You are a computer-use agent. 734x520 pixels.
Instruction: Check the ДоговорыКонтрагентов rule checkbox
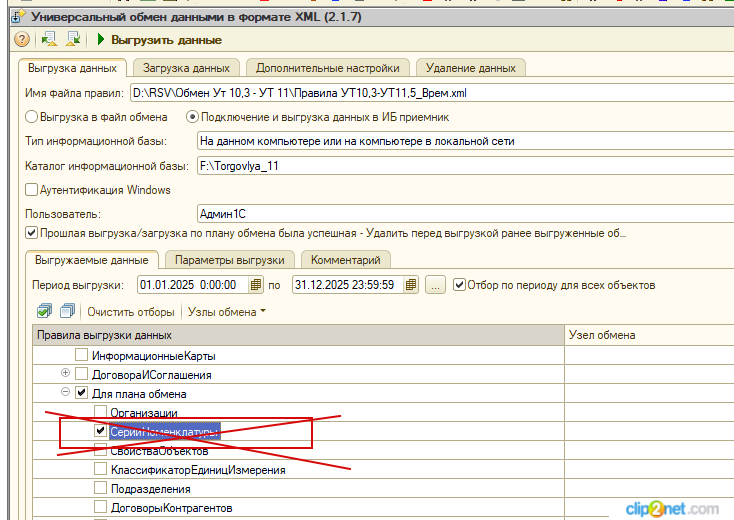point(100,507)
